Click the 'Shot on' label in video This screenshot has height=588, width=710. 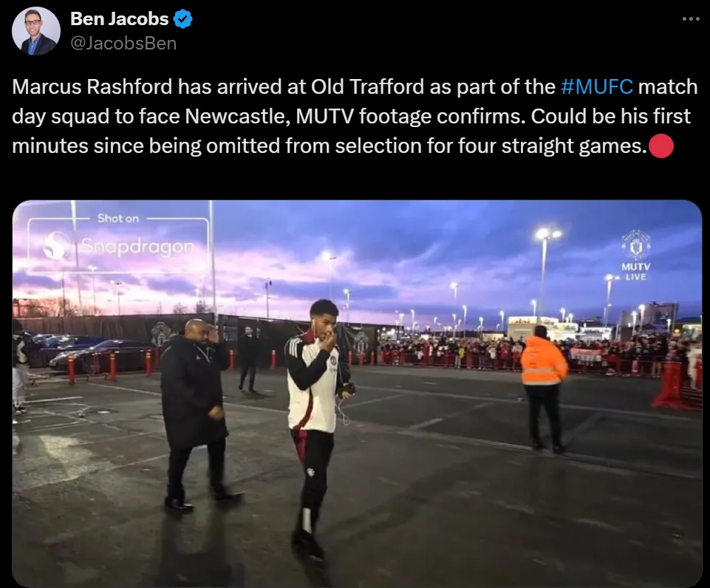pyautogui.click(x=118, y=218)
